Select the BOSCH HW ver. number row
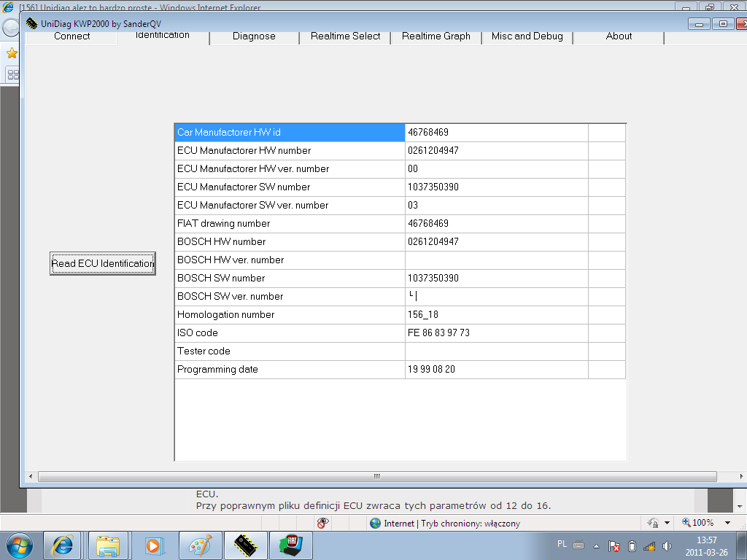 coord(400,260)
